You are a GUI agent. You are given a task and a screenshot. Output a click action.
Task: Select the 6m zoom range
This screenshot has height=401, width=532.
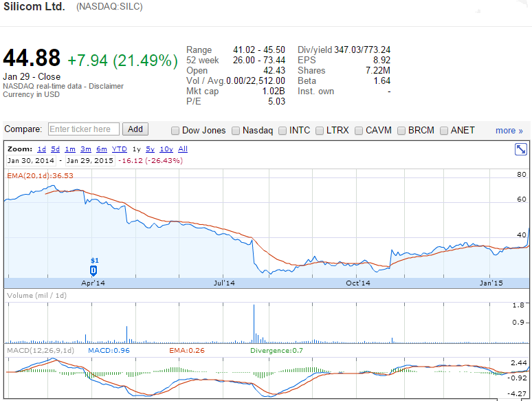click(102, 149)
